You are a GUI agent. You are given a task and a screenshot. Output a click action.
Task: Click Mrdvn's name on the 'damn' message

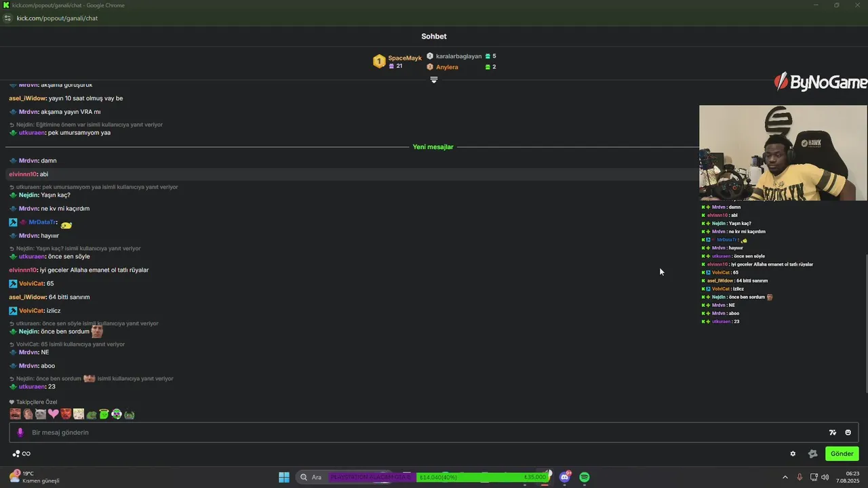[x=28, y=161]
